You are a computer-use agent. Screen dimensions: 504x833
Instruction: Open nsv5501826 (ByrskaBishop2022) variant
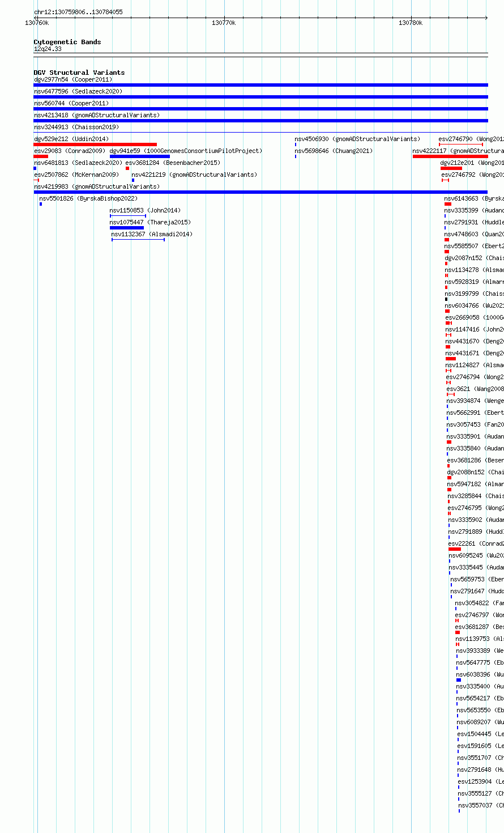coord(88,198)
